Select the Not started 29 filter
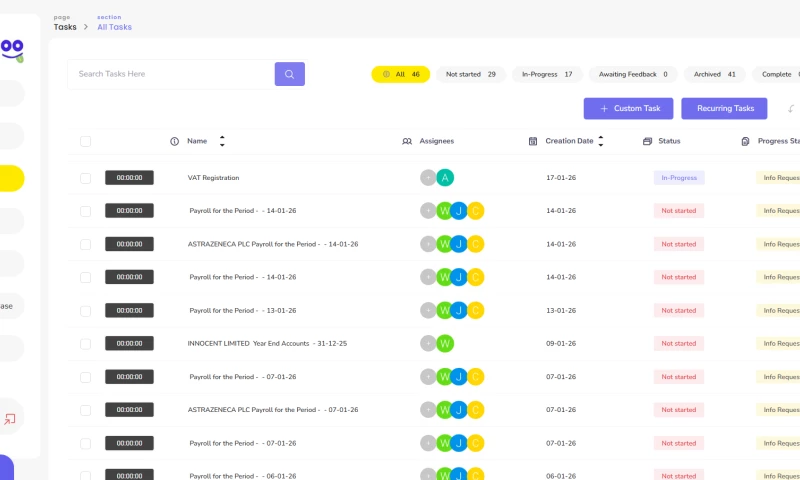800x480 pixels. pos(470,74)
